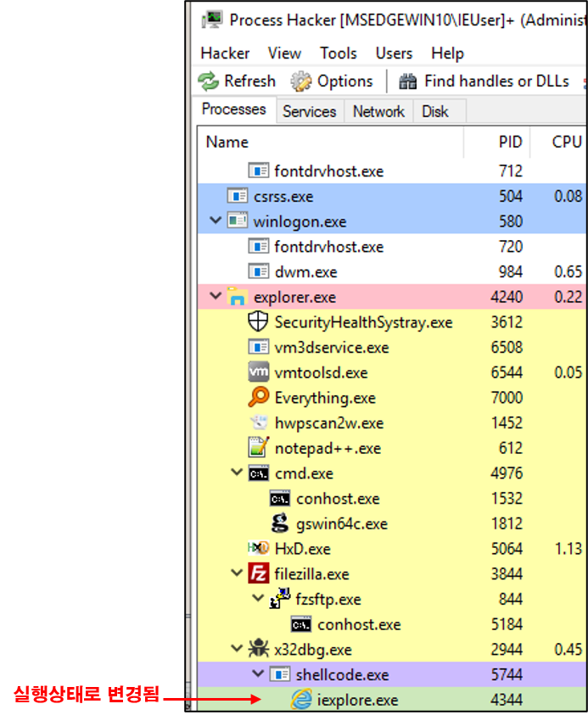588x715 pixels.
Task: Click the SecurityHealthSystray shield icon
Action: [x=258, y=321]
